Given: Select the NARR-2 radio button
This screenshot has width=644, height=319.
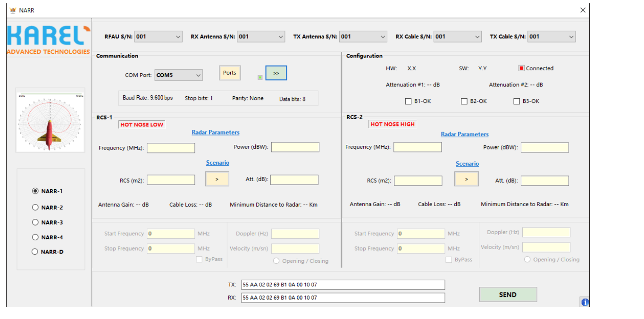Looking at the screenshot, I should (x=35, y=207).
